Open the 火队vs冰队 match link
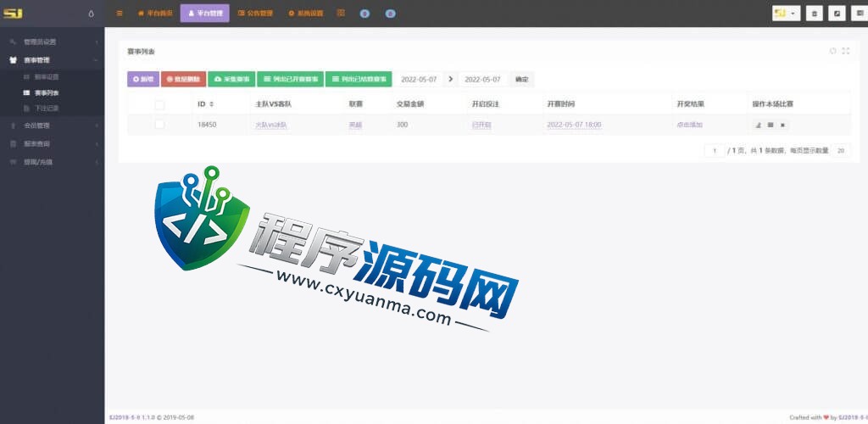 [270, 126]
